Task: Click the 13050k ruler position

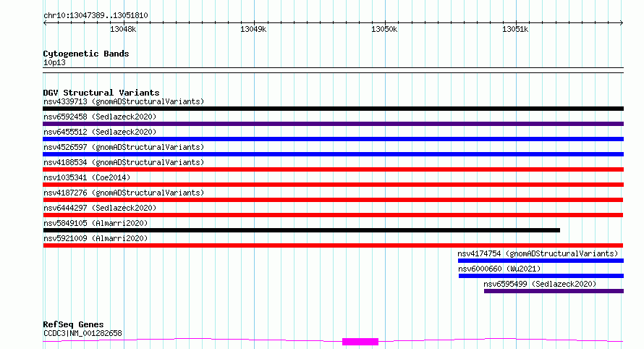Action: tap(384, 29)
